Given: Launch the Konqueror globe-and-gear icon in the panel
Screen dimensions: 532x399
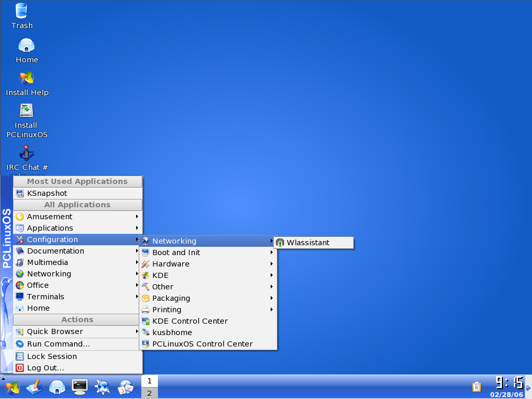Looking at the screenshot, I should pos(102,388).
